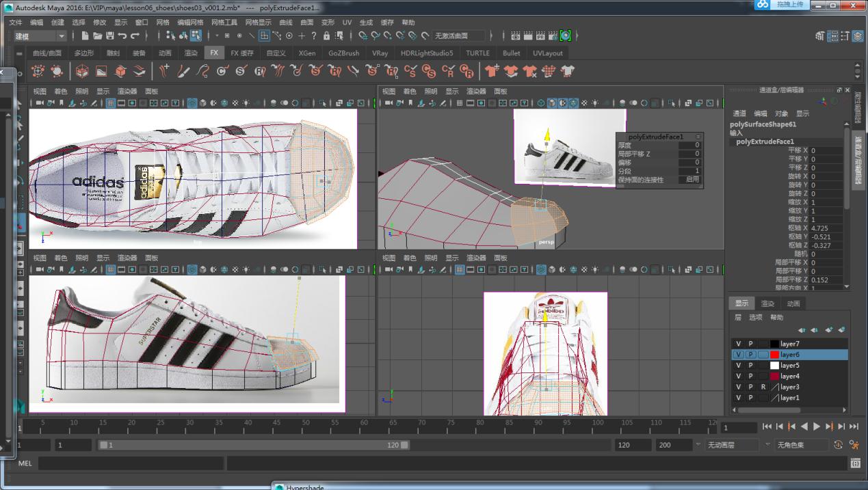Viewport: 868px width, 490px height.
Task: Toggle visibility V of layer3
Action: click(739, 387)
